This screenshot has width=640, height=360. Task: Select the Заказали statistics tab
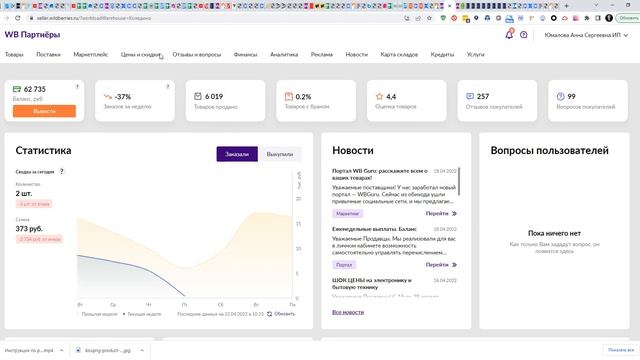[237, 154]
